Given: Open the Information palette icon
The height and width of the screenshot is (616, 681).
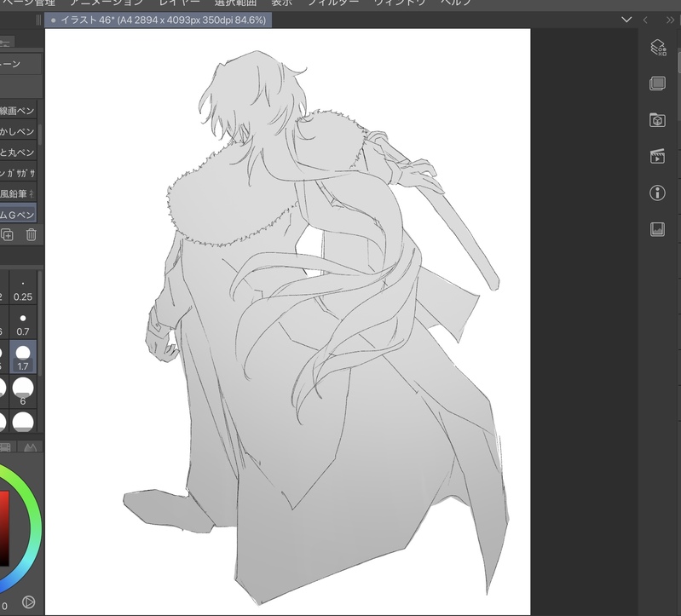Looking at the screenshot, I should tap(657, 193).
